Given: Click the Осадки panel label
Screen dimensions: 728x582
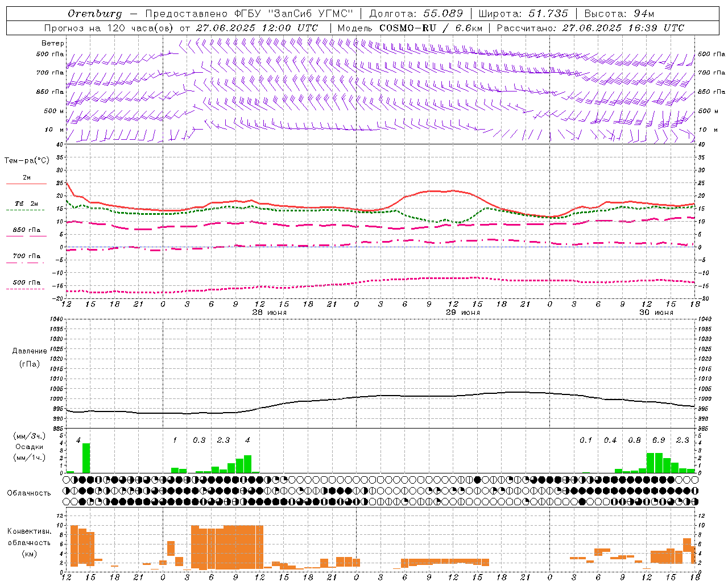Looking at the screenshot, I should pyautogui.click(x=29, y=447).
